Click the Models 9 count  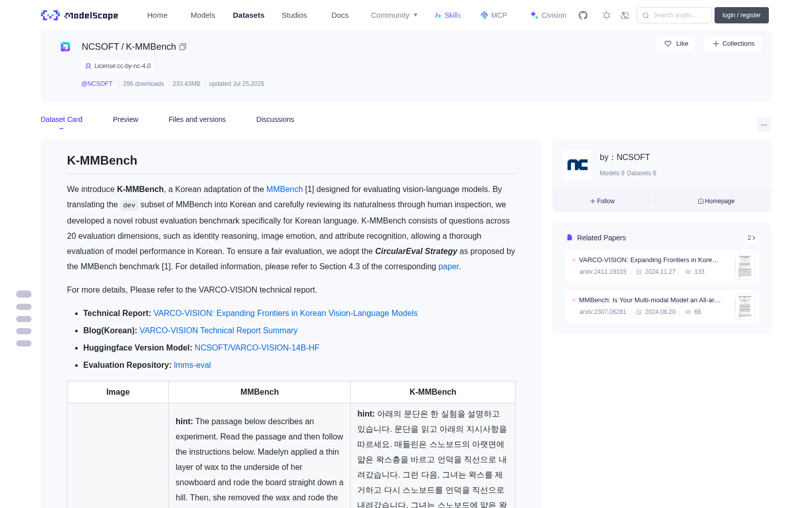(612, 173)
